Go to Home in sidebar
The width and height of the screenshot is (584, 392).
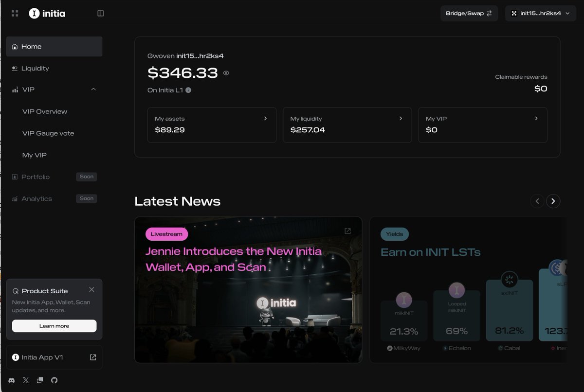(54, 47)
